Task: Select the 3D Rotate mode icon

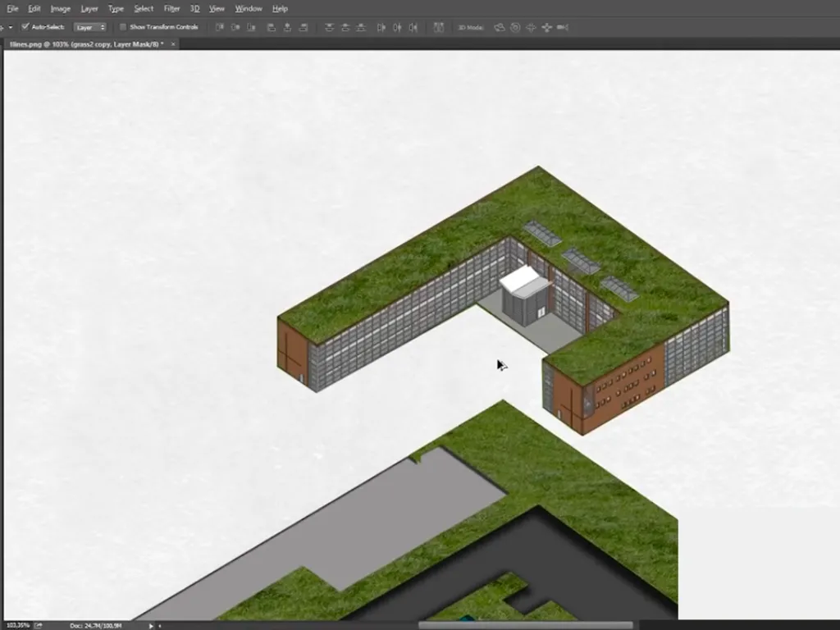Action: pyautogui.click(x=500, y=27)
